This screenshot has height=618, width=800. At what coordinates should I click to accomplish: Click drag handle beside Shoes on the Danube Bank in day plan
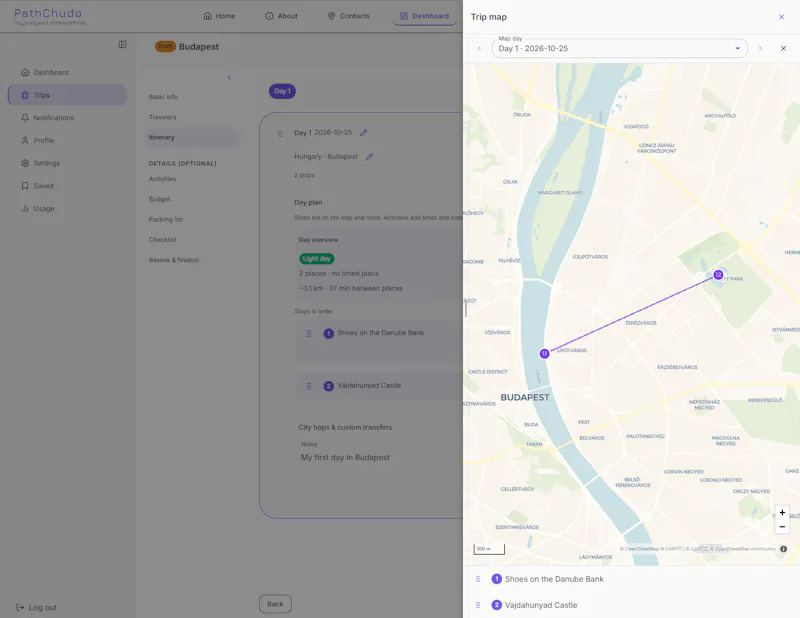[x=309, y=333]
